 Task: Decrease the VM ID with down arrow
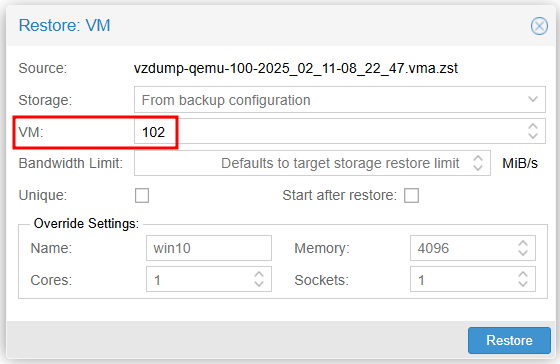coord(533,136)
